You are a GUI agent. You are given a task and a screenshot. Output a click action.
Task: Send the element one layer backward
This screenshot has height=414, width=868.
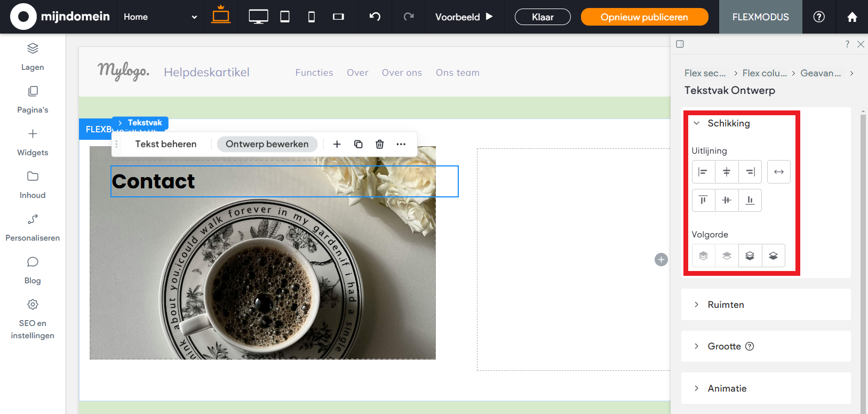(x=750, y=256)
